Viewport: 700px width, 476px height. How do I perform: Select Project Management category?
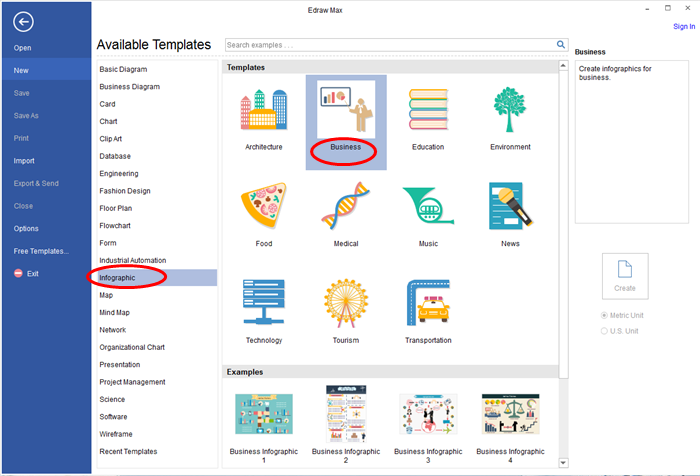132,382
